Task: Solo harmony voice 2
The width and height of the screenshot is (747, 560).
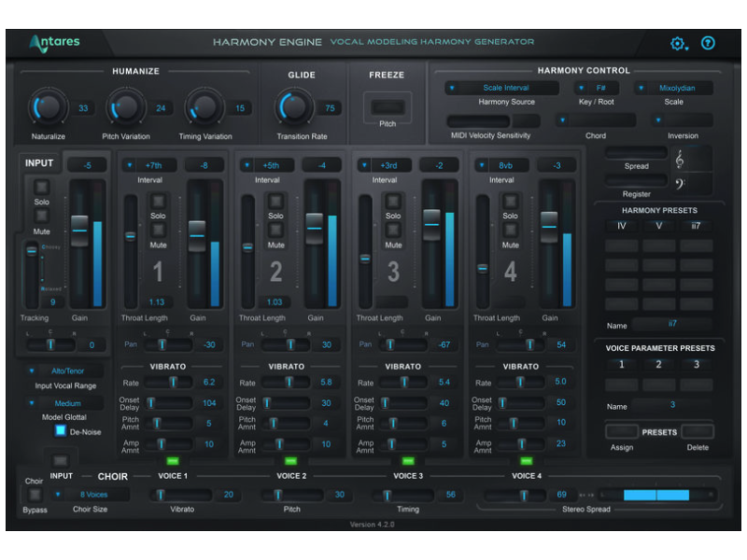Action: tap(275, 201)
